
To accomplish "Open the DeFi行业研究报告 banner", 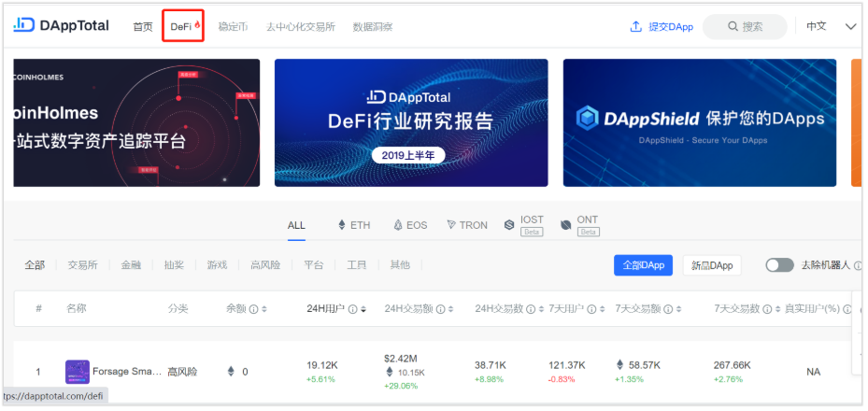I will 411,122.
